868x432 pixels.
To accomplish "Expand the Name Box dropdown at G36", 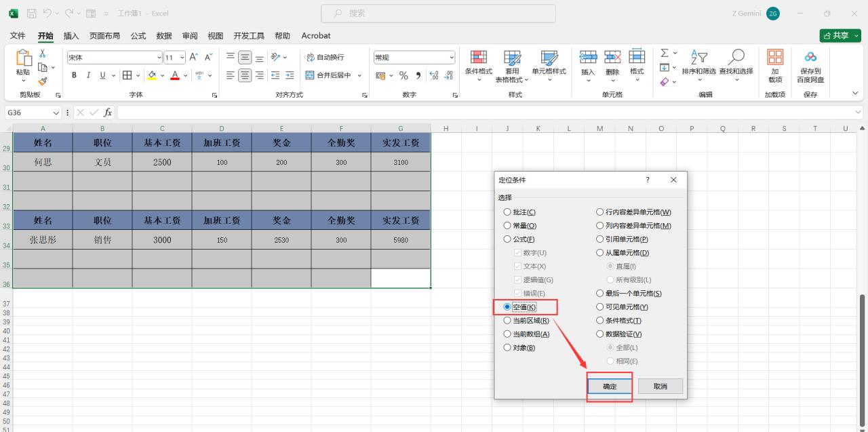I will (x=56, y=113).
